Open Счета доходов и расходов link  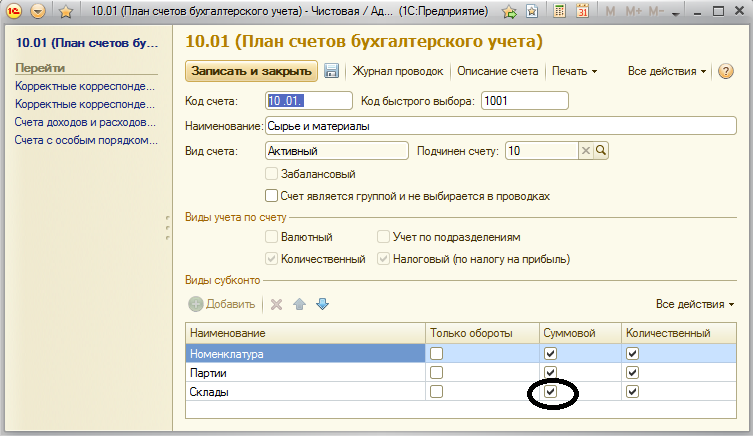[85, 122]
